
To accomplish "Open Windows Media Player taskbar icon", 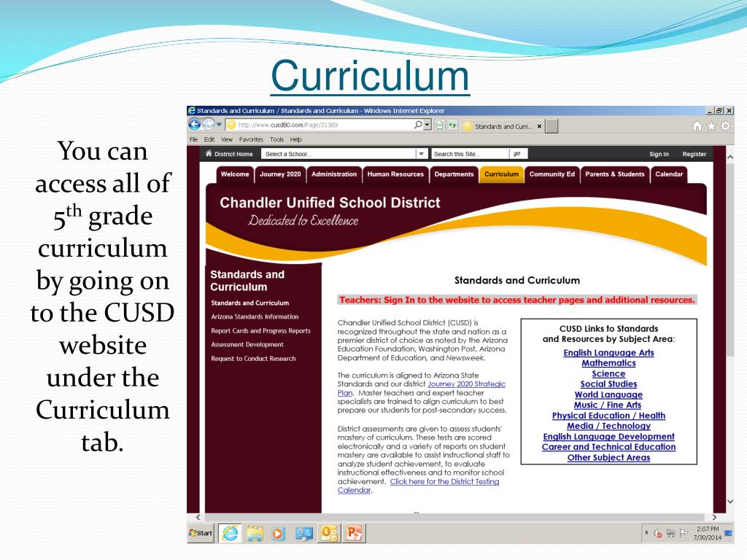I will point(278,533).
